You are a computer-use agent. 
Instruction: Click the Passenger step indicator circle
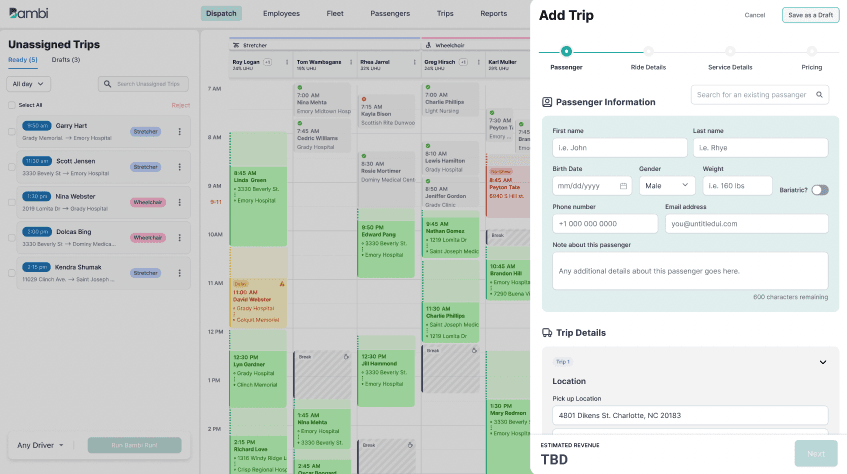pos(566,51)
